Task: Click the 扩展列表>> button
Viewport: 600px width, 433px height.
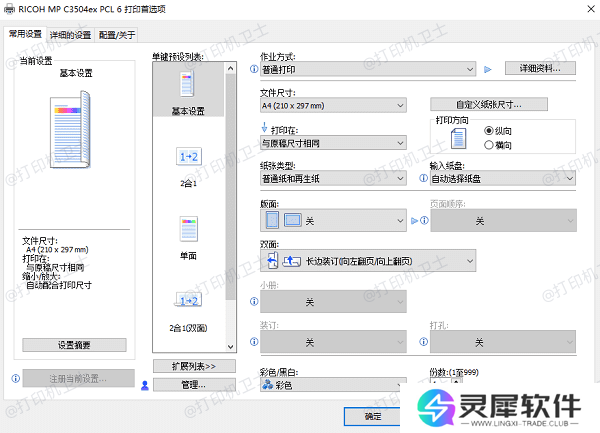Action: [x=194, y=366]
